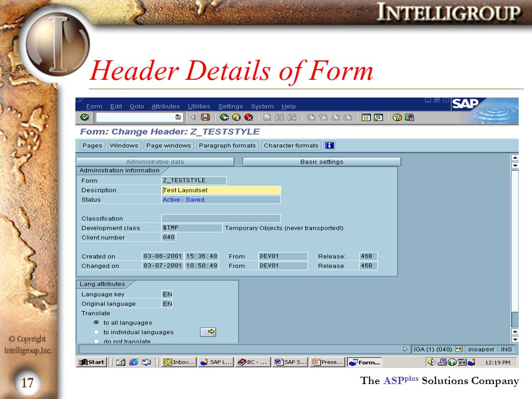Click the Find Next binoculars icon

292,117
